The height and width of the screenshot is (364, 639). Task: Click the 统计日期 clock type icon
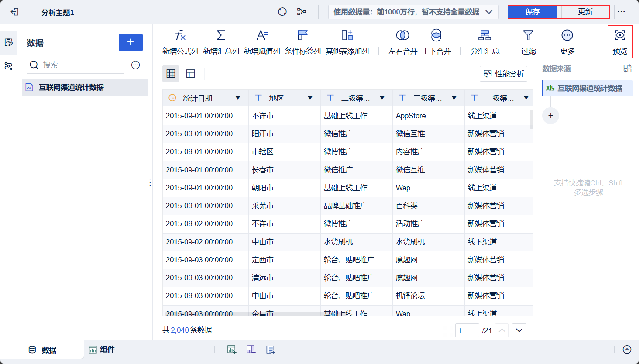point(172,98)
